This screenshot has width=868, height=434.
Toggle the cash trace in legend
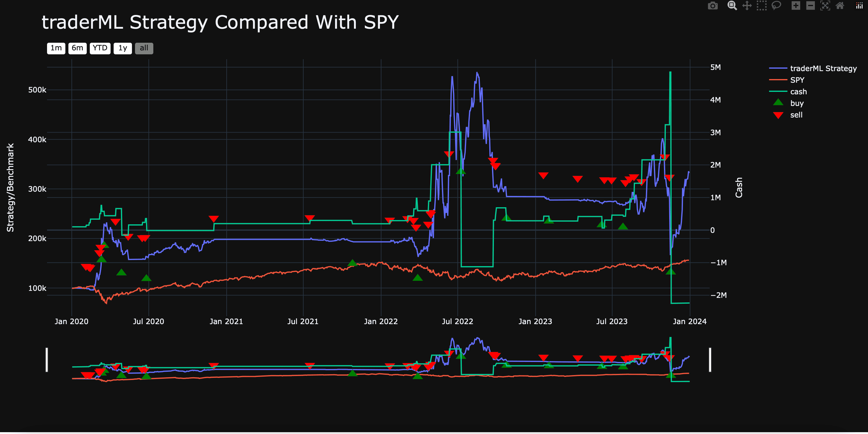point(798,92)
